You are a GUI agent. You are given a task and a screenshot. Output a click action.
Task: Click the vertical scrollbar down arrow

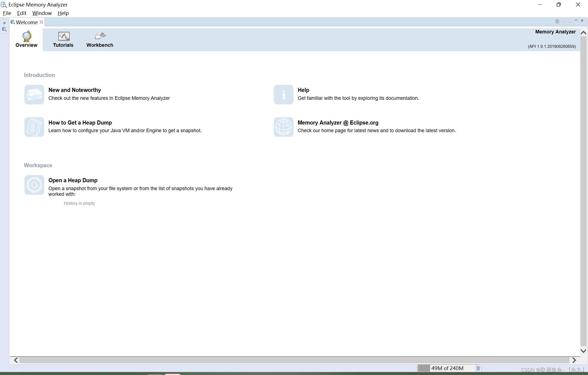[583, 351]
